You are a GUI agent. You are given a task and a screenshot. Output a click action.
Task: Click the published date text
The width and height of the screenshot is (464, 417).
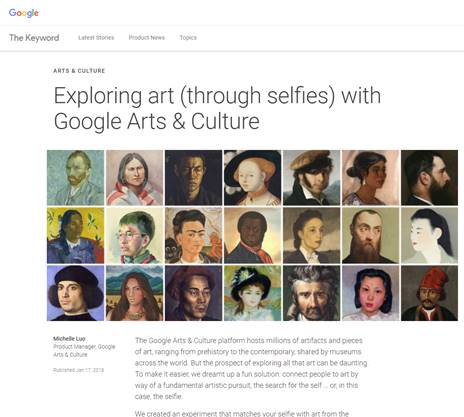pyautogui.click(x=78, y=370)
